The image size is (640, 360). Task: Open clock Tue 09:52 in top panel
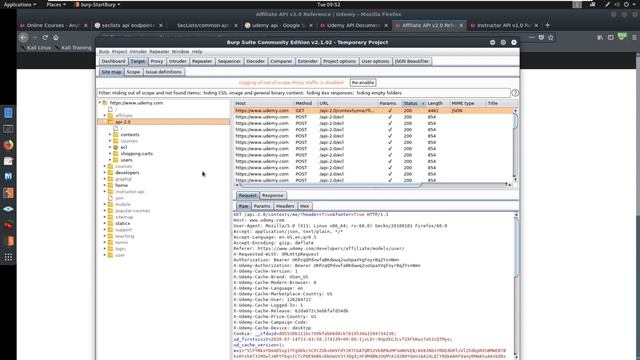point(329,4)
